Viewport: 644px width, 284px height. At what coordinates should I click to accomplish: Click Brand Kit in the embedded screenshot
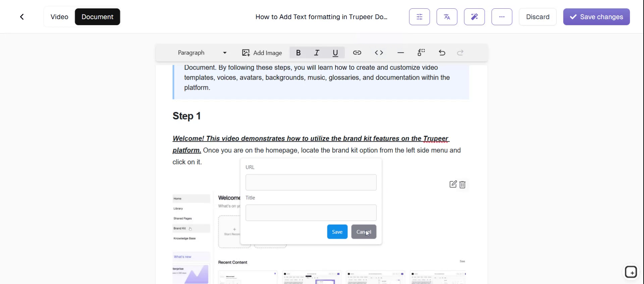[x=179, y=228]
